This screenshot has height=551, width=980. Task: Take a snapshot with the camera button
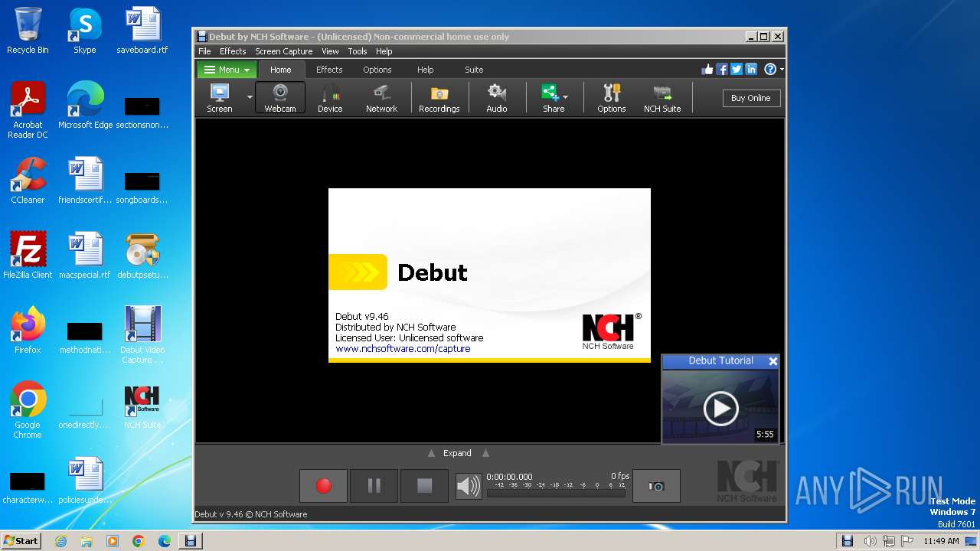click(656, 486)
